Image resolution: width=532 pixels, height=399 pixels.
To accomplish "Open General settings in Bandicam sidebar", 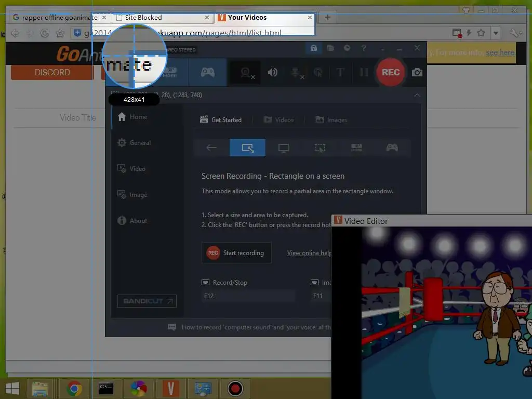I will (134, 143).
